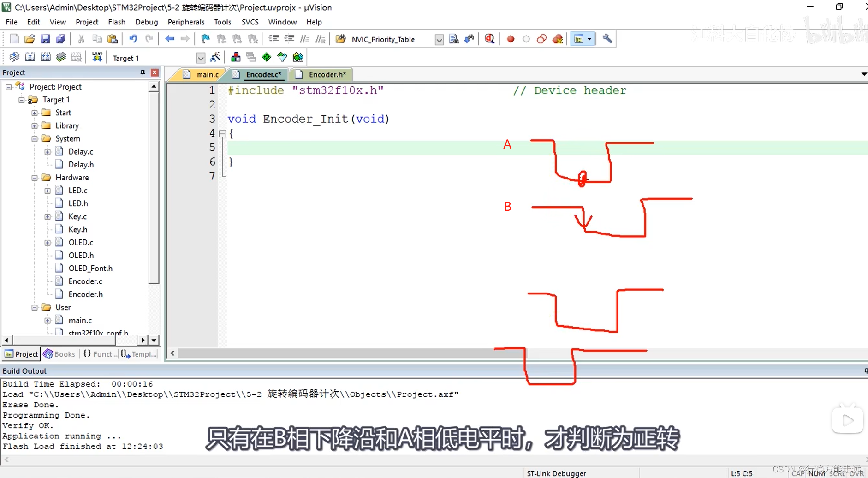Launch Pack Installer icon

click(x=298, y=57)
